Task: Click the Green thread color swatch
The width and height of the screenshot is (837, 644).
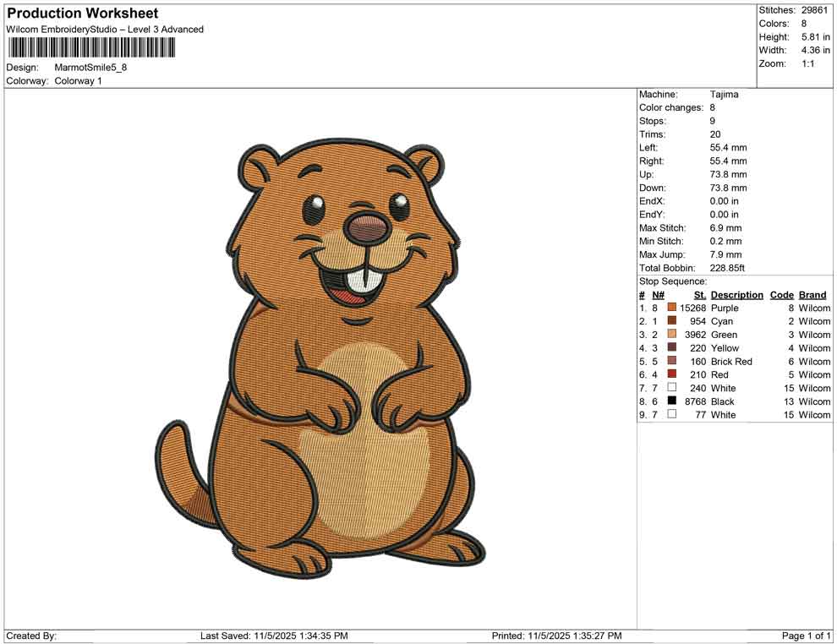Action: tap(671, 334)
